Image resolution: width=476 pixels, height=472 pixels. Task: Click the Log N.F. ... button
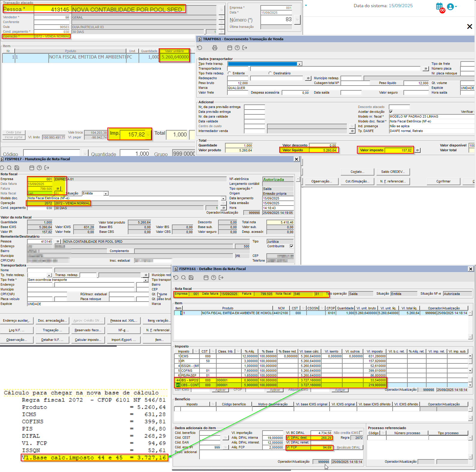coord(16,330)
